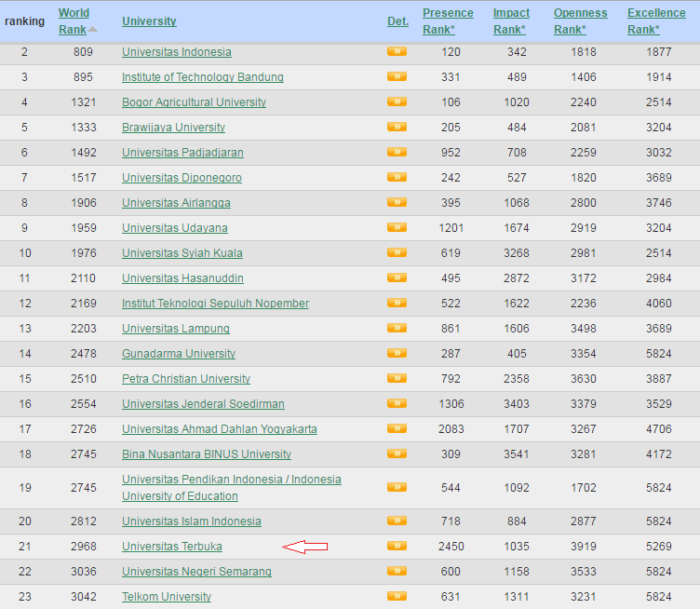Image resolution: width=700 pixels, height=609 pixels.
Task: Open details icon for Universitas Udayana
Action: (x=397, y=227)
